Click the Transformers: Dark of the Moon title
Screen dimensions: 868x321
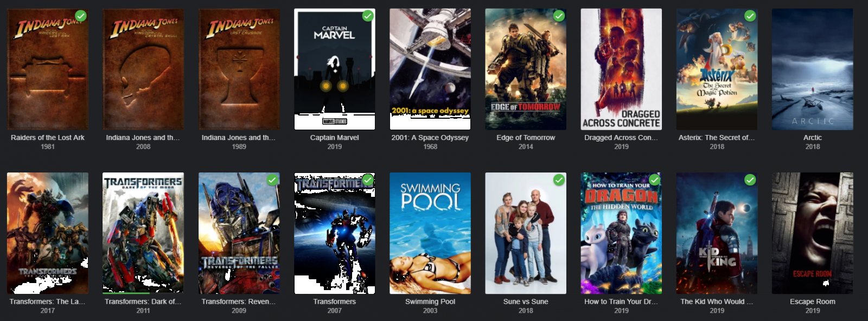(143, 301)
